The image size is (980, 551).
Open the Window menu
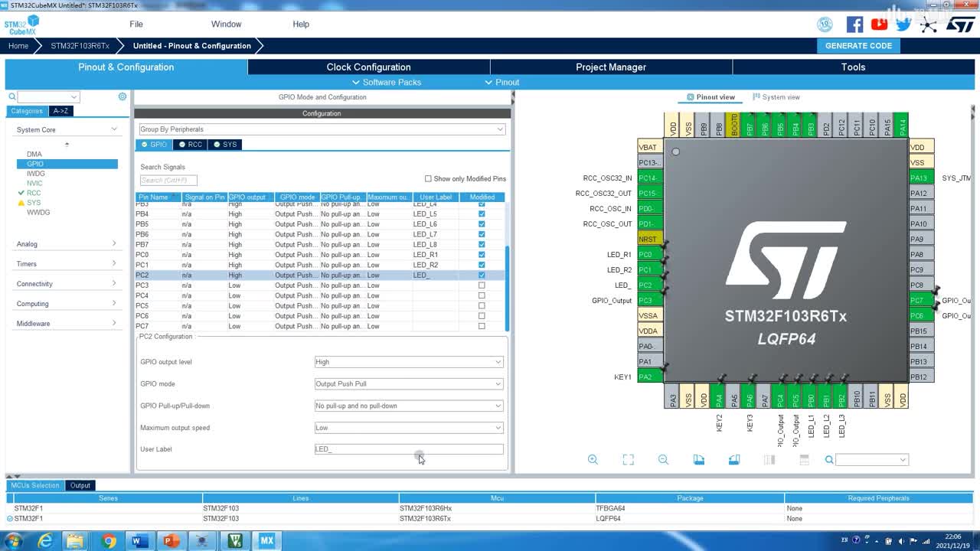[x=226, y=24]
